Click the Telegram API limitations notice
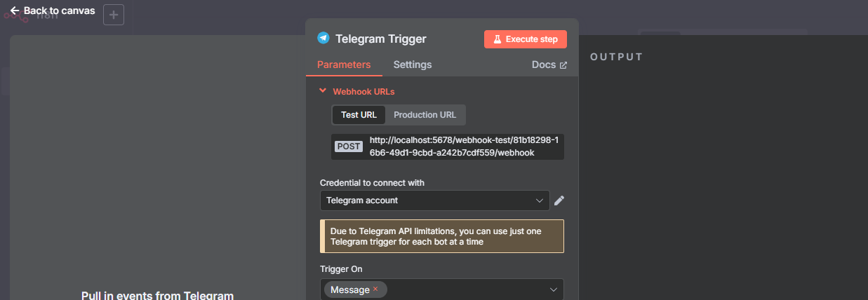 (442, 236)
